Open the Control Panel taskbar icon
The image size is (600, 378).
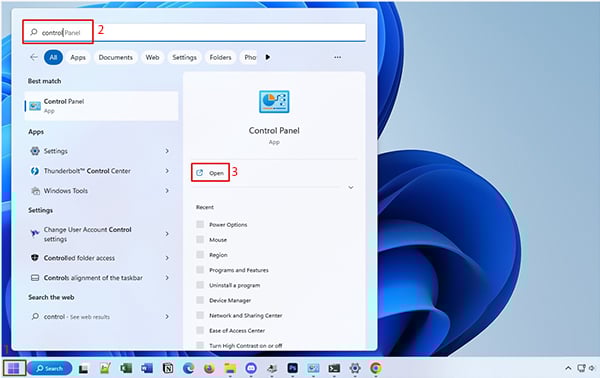click(313, 368)
